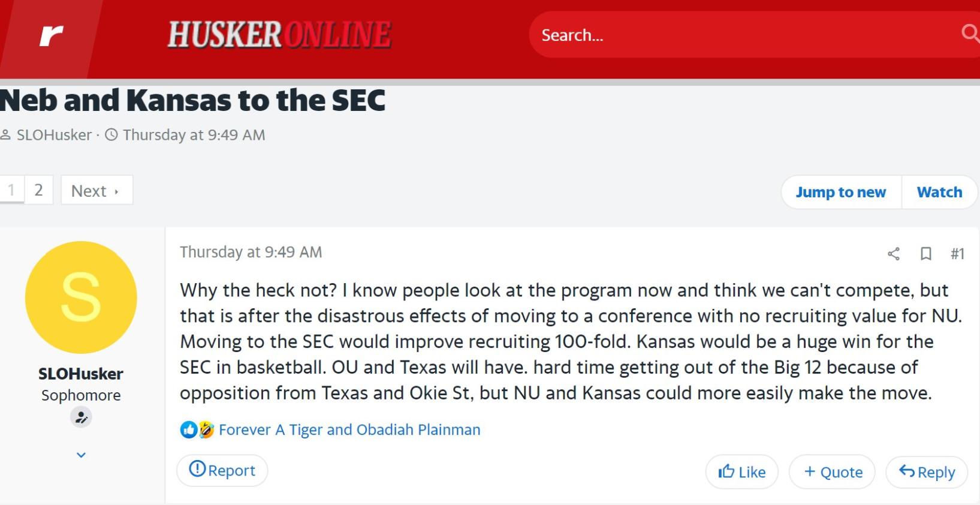This screenshot has width=980, height=505.
Task: Go to page 2 of thread
Action: (x=38, y=190)
